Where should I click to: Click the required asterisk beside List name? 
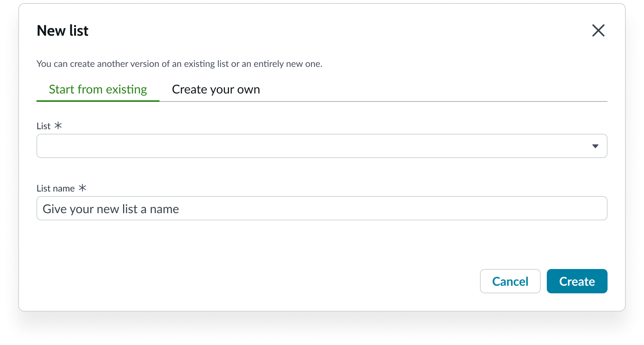pyautogui.click(x=82, y=187)
